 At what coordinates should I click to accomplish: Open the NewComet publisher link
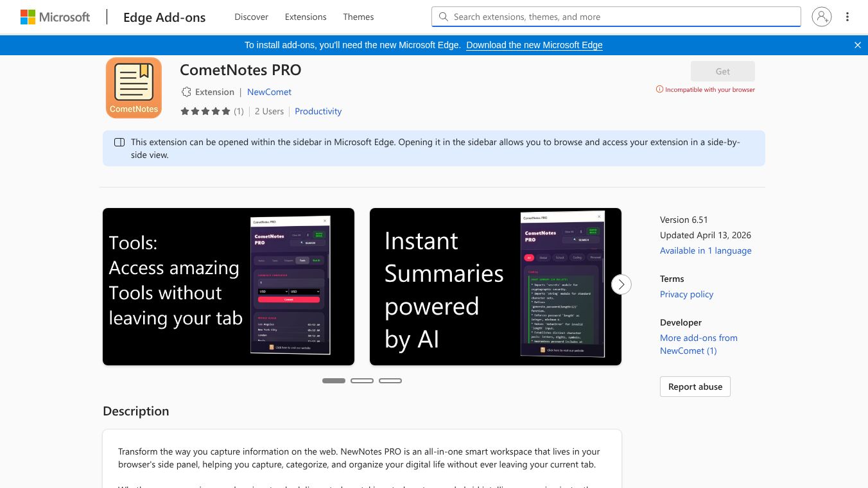click(269, 92)
